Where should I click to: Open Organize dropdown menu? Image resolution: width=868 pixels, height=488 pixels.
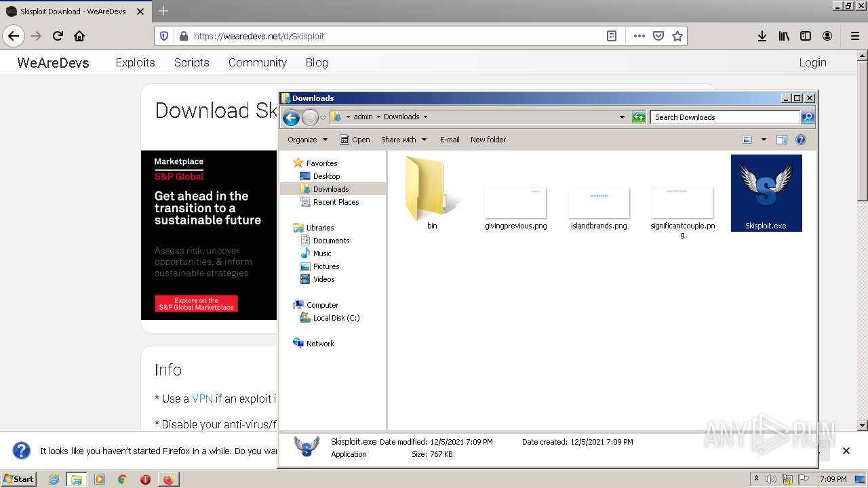(x=308, y=140)
